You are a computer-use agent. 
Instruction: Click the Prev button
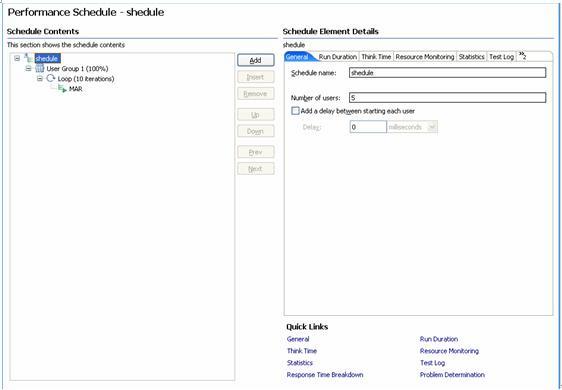click(256, 152)
